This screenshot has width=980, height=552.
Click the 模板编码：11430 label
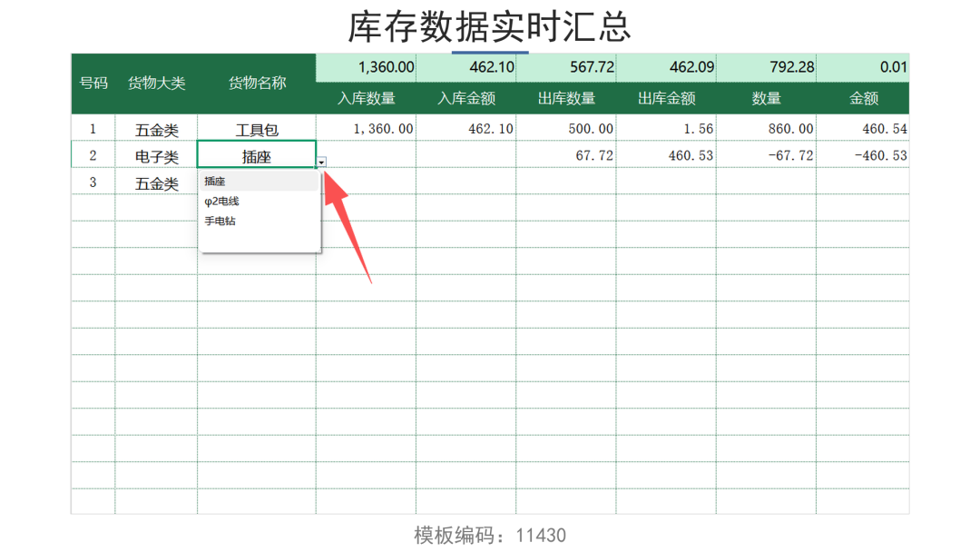tap(489, 535)
